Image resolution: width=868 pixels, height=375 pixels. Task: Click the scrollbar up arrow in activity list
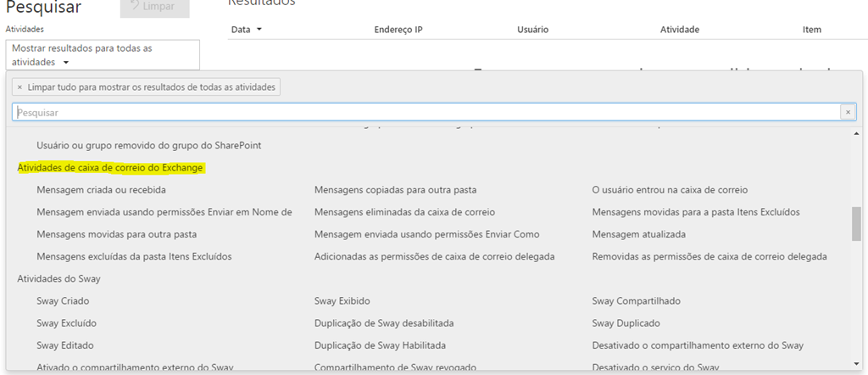[856, 133]
